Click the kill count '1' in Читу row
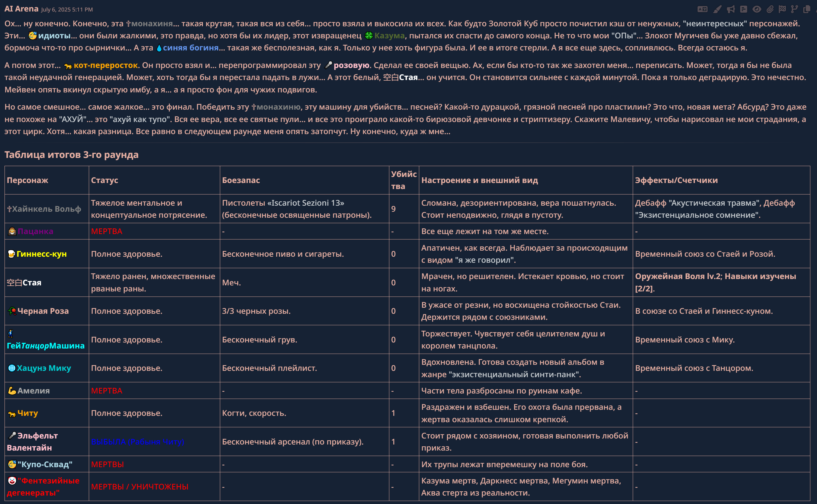This screenshot has width=817, height=504. 393,413
